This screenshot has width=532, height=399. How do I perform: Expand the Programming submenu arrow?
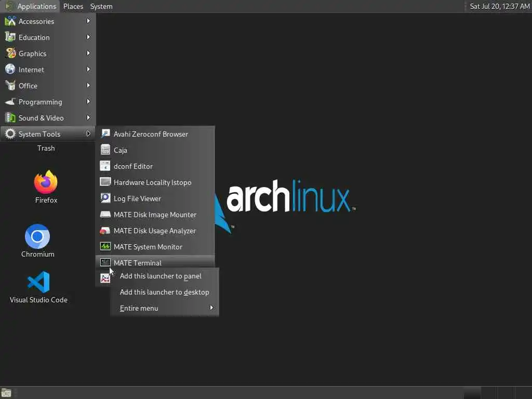[x=88, y=101]
